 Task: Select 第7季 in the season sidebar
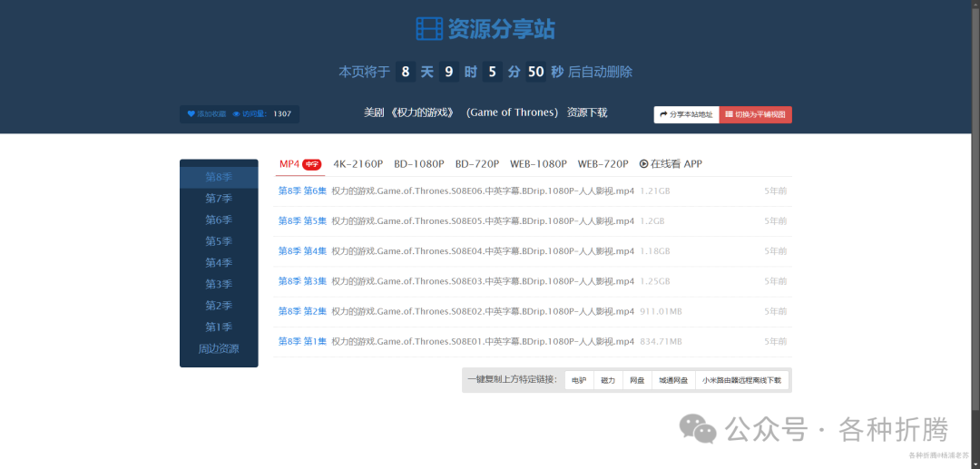tap(219, 199)
